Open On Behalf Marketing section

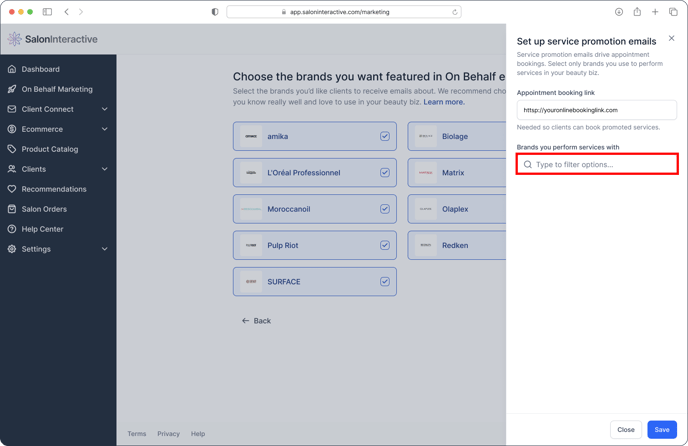[57, 89]
